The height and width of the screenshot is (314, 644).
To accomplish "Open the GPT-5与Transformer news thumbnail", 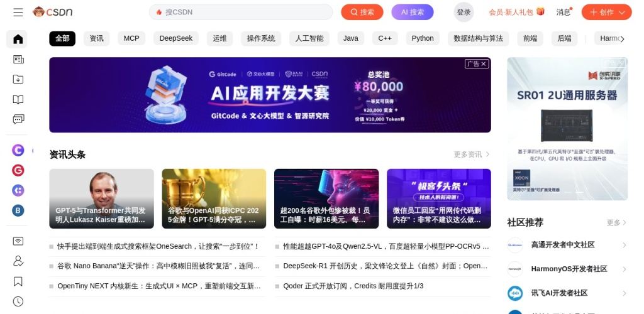I will (101, 198).
